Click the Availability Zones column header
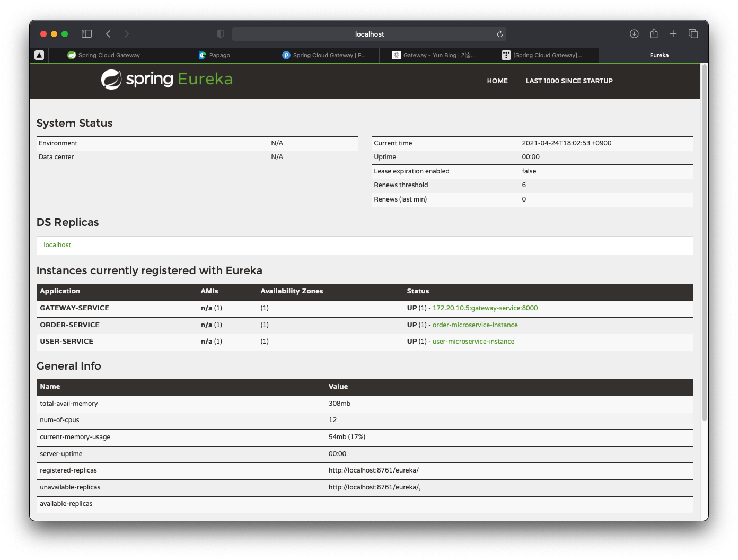The image size is (738, 560). pyautogui.click(x=292, y=291)
